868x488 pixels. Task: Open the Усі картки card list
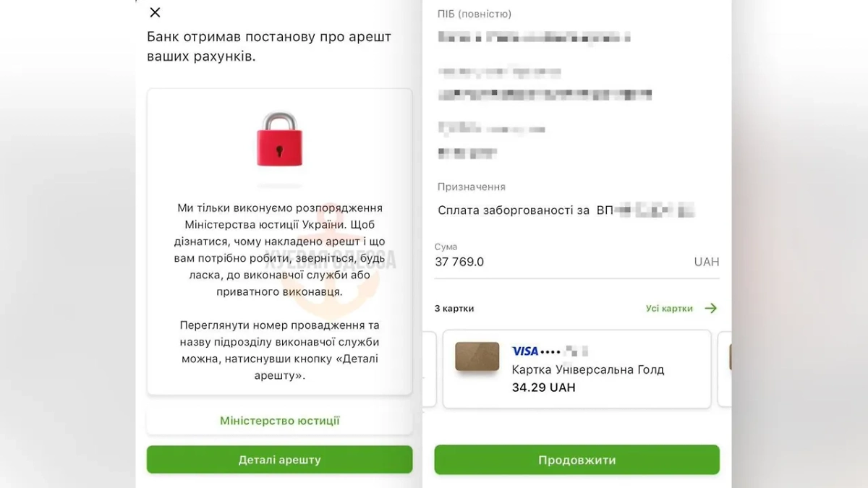tap(668, 308)
